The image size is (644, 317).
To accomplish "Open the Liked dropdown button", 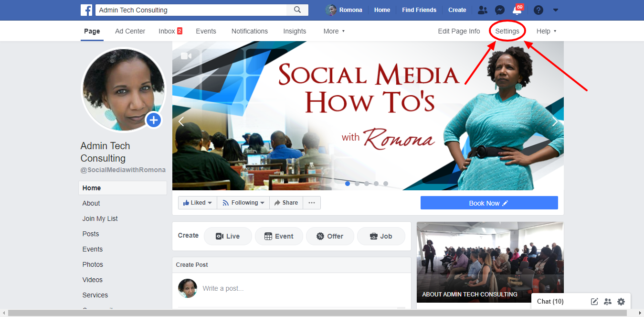I will click(198, 203).
